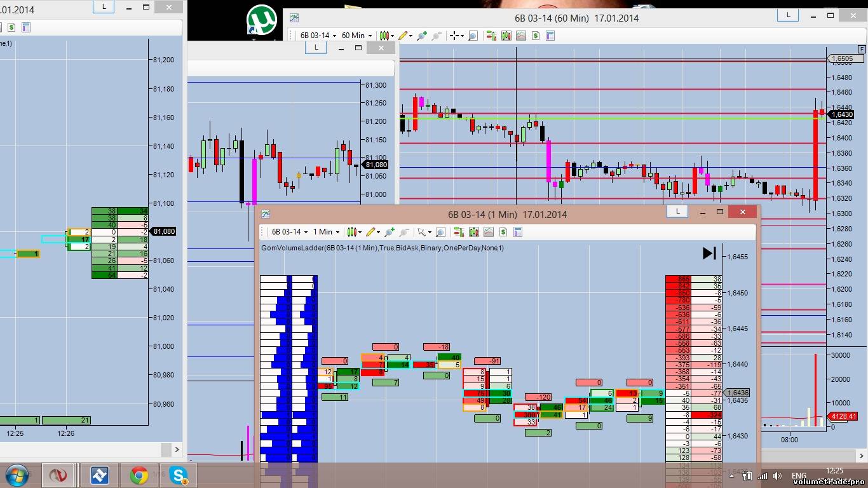
Task: Open Skype from the taskbar
Action: (179, 475)
